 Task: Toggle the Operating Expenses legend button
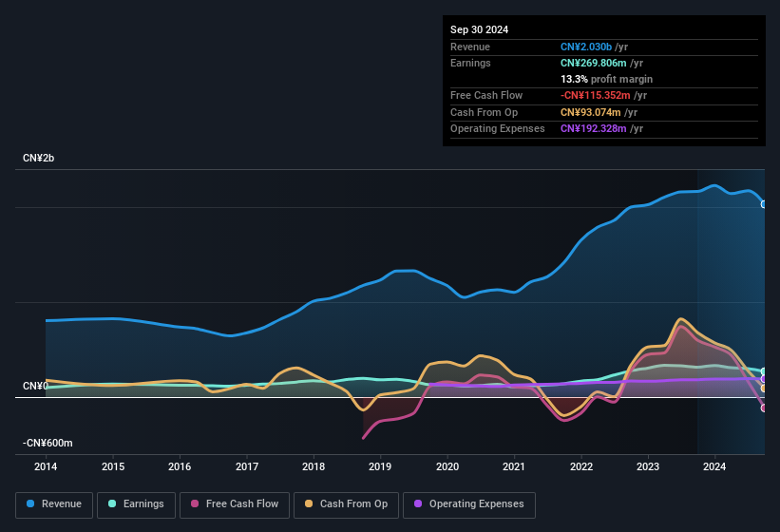tap(469, 504)
